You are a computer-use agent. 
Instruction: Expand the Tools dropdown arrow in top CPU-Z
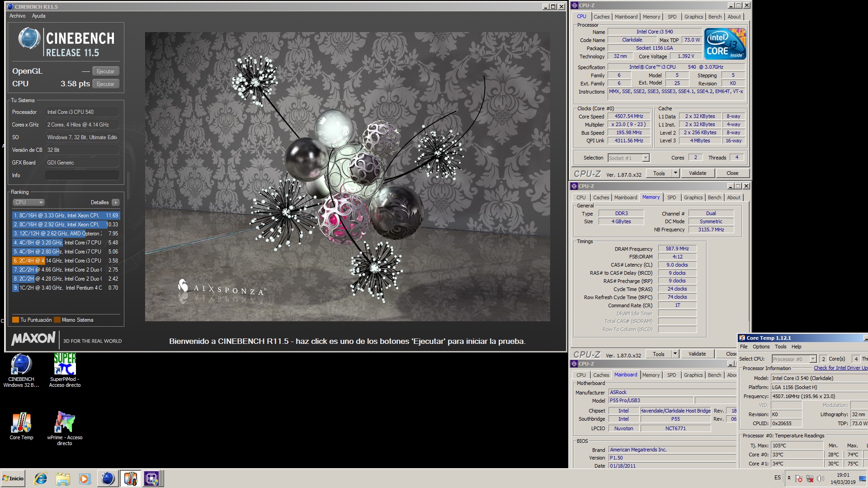pyautogui.click(x=675, y=173)
